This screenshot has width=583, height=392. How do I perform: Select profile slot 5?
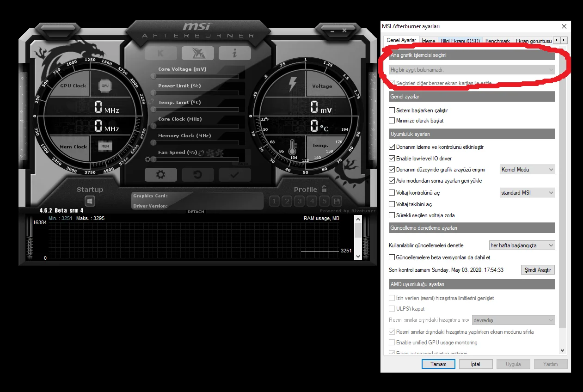(324, 201)
